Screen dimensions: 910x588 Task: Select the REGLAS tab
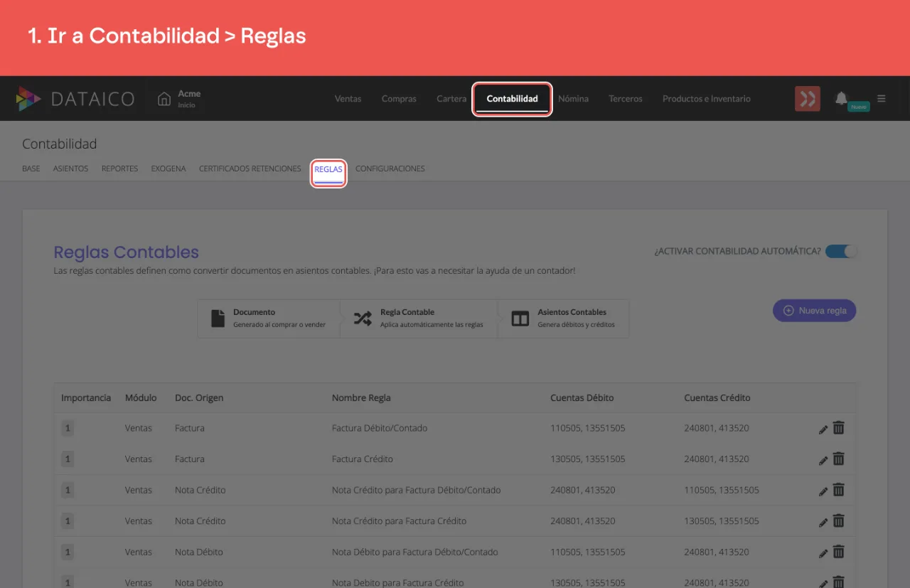328,171
